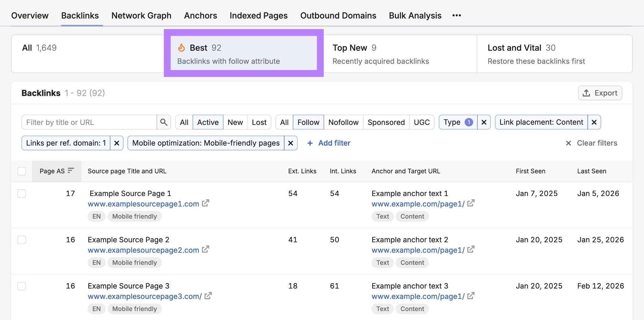644x320 pixels.
Task: Select the UGC attribute toggle
Action: click(x=422, y=122)
